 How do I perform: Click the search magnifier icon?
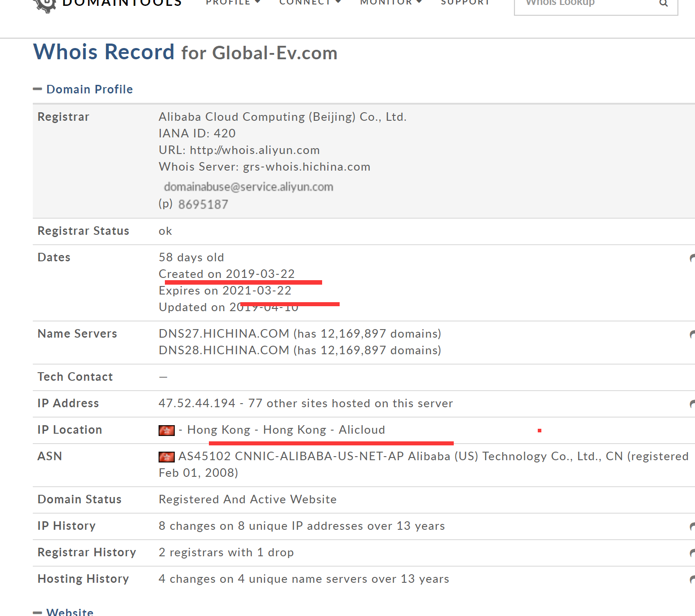(664, 3)
